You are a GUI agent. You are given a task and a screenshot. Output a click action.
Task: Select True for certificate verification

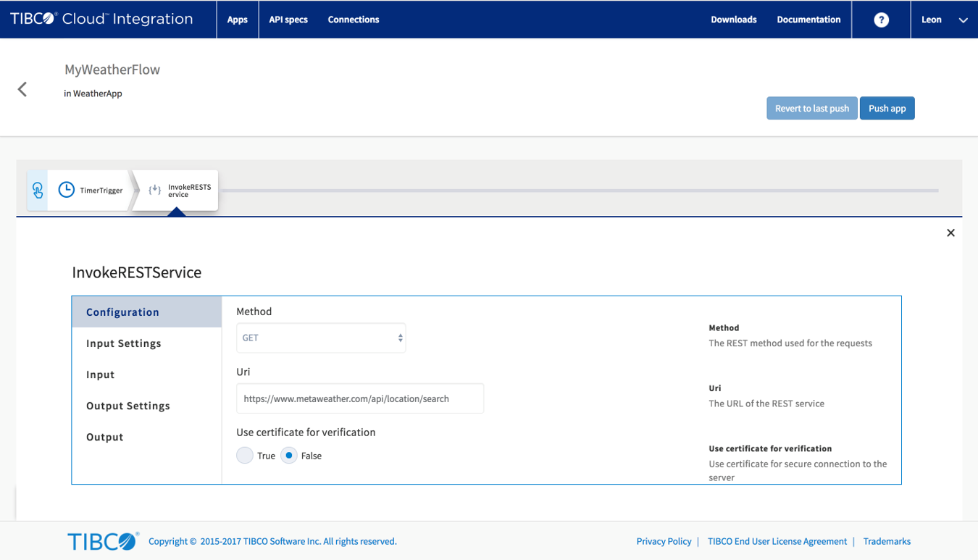[x=245, y=456]
